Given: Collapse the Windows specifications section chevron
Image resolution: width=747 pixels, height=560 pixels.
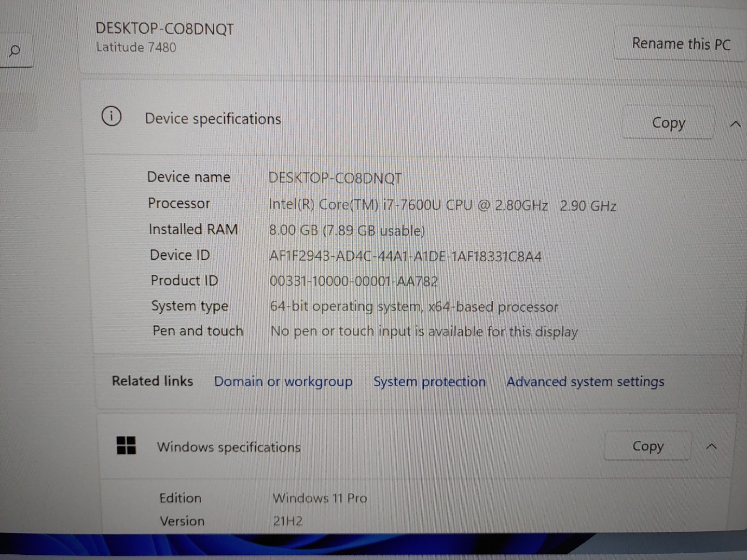Looking at the screenshot, I should (x=712, y=446).
